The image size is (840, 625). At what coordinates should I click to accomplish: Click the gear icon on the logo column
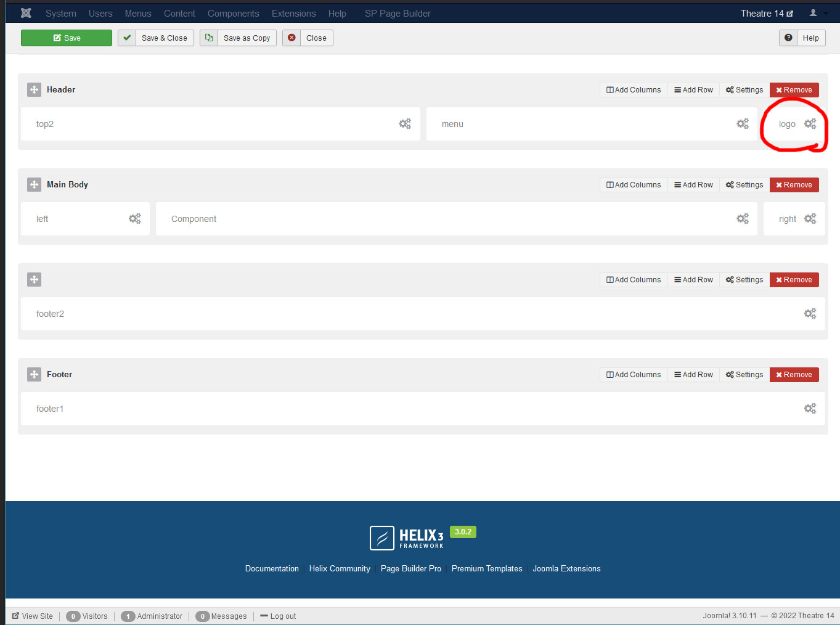(810, 124)
